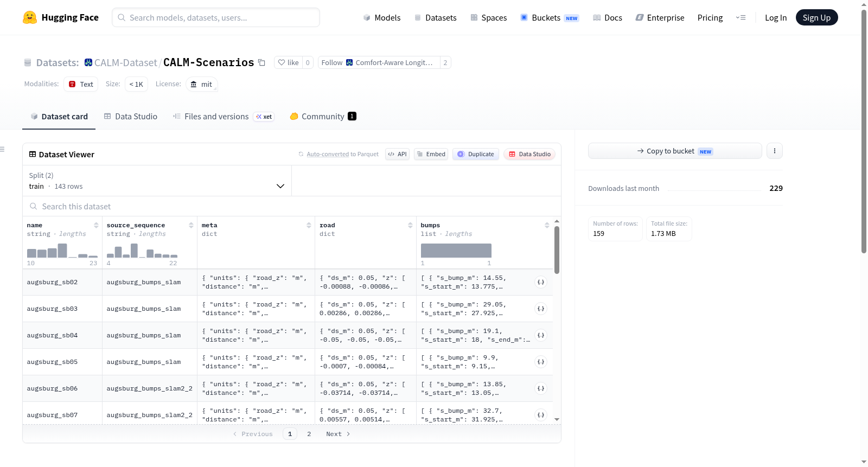
Task: Sort by the name column
Action: [x=96, y=225]
